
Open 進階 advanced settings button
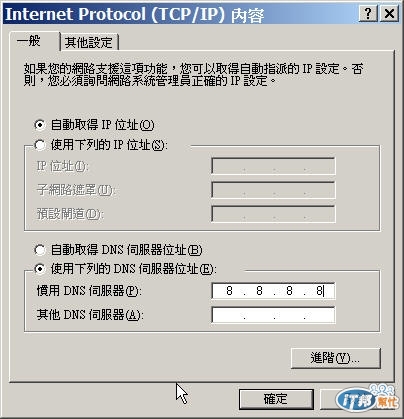(335, 358)
